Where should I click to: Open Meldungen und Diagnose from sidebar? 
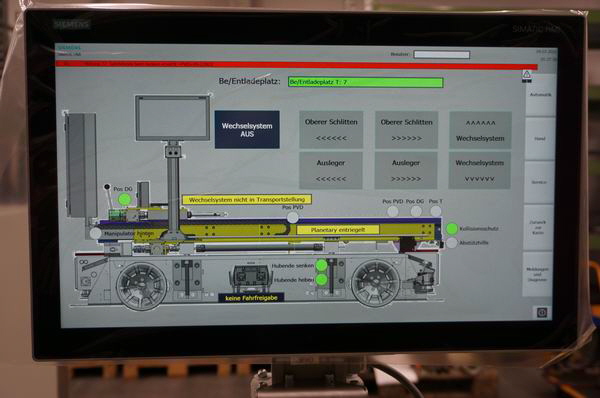(537, 274)
